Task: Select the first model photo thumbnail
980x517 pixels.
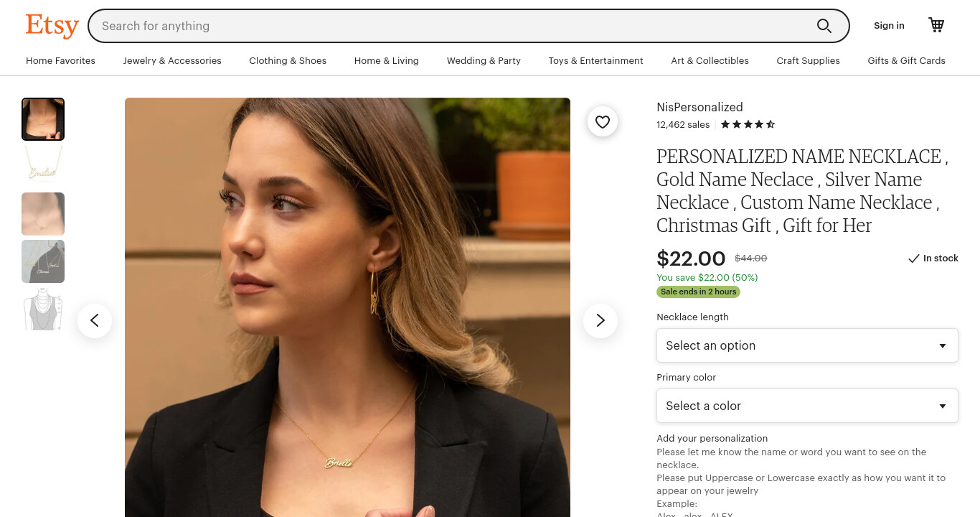Action: pos(43,119)
